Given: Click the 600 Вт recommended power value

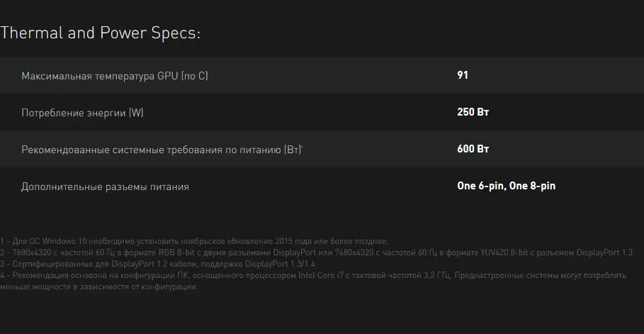Looking at the screenshot, I should click(x=473, y=149).
